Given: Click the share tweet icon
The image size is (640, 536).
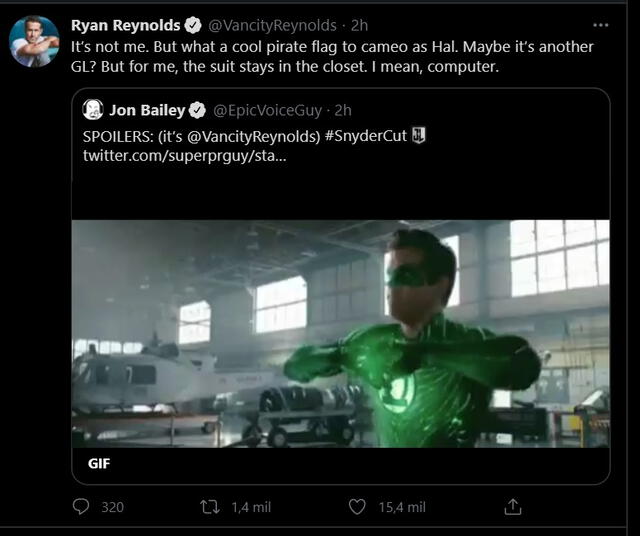Looking at the screenshot, I should pos(513,507).
